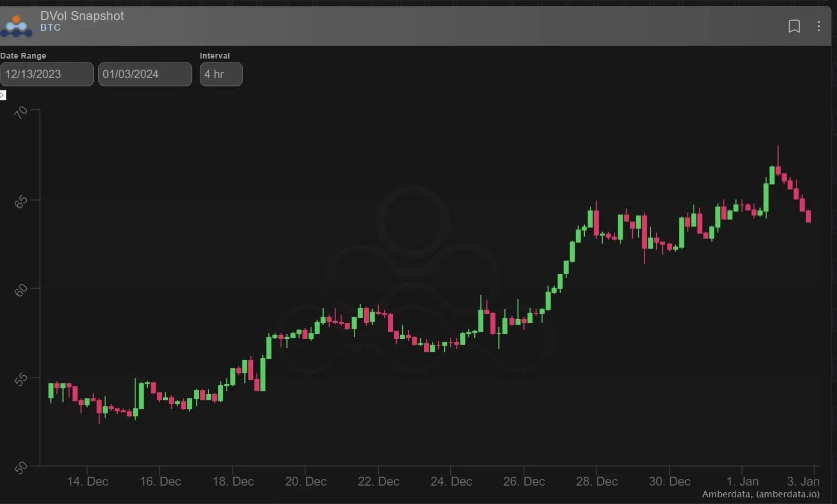837x504 pixels.
Task: Edit the end date 01/03/2024 field
Action: (145, 74)
